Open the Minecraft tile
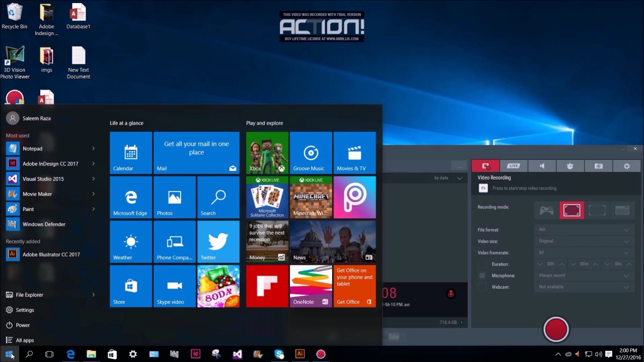The width and height of the screenshot is (644, 362). click(311, 197)
